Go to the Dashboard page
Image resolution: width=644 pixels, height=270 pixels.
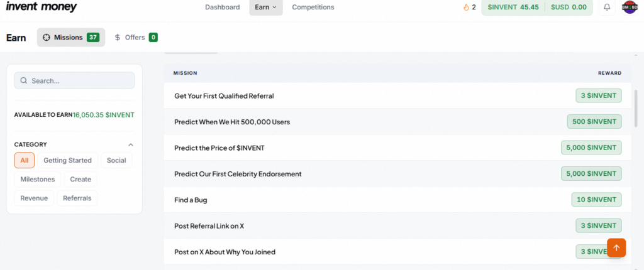[222, 8]
